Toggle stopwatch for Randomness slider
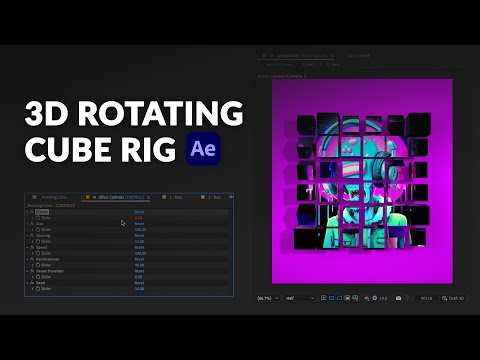This screenshot has height=360, width=480. coord(38,265)
